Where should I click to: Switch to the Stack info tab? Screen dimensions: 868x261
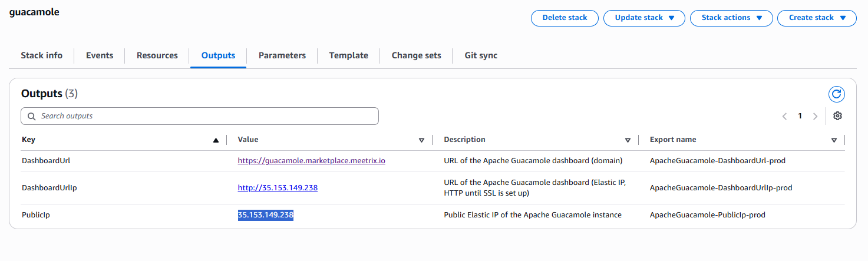coord(41,55)
